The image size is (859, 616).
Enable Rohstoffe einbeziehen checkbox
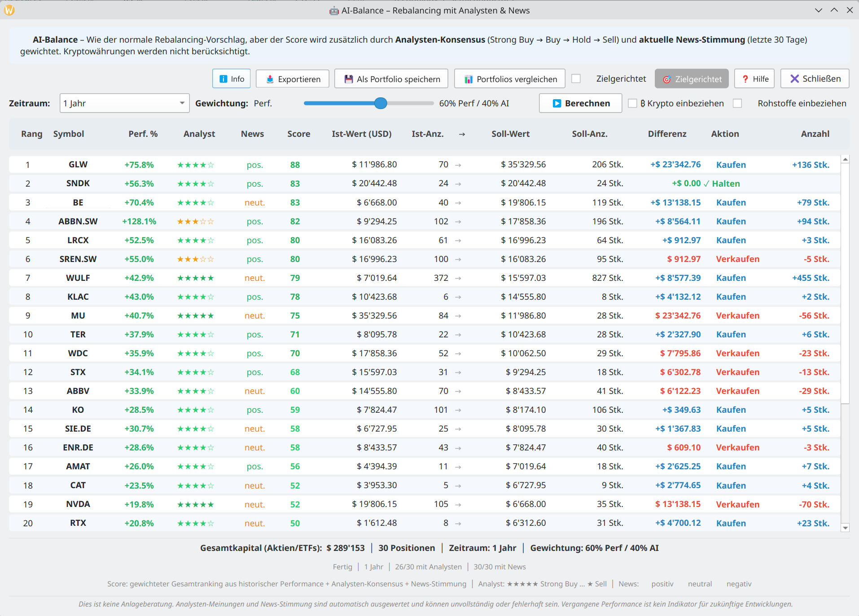pyautogui.click(x=737, y=103)
